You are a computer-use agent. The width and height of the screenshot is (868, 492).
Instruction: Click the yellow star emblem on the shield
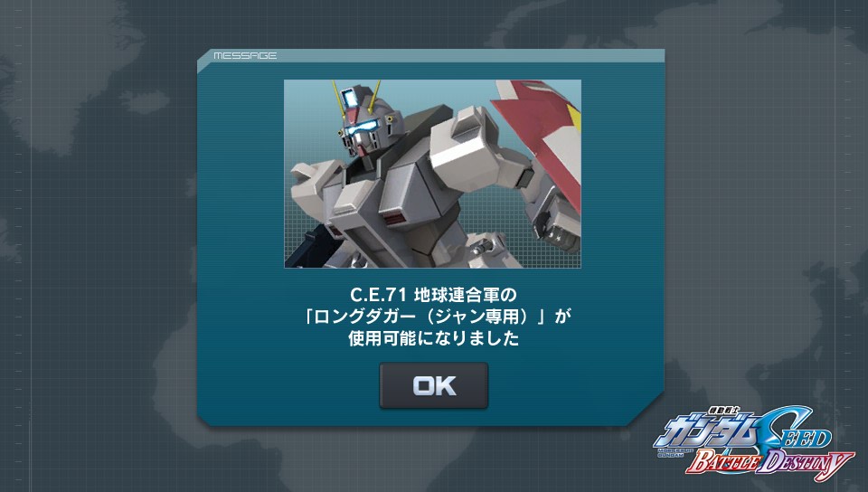(573, 118)
